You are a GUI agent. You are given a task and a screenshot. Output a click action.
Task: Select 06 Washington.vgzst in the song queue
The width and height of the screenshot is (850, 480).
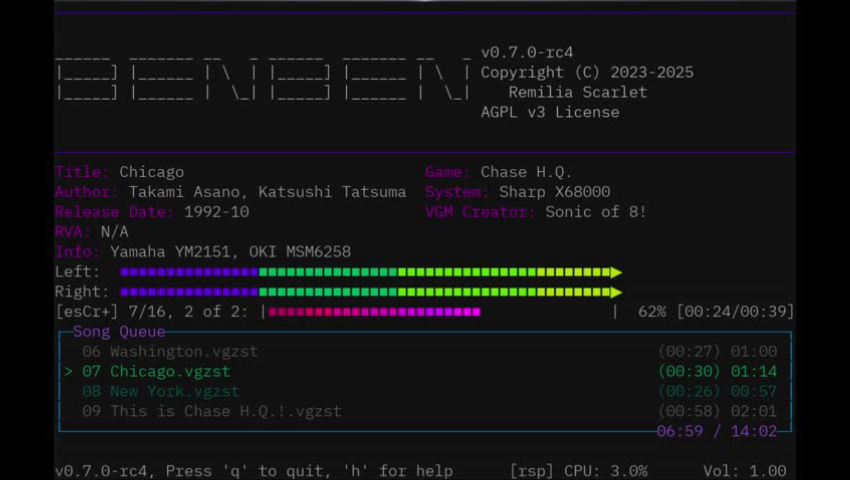point(169,352)
